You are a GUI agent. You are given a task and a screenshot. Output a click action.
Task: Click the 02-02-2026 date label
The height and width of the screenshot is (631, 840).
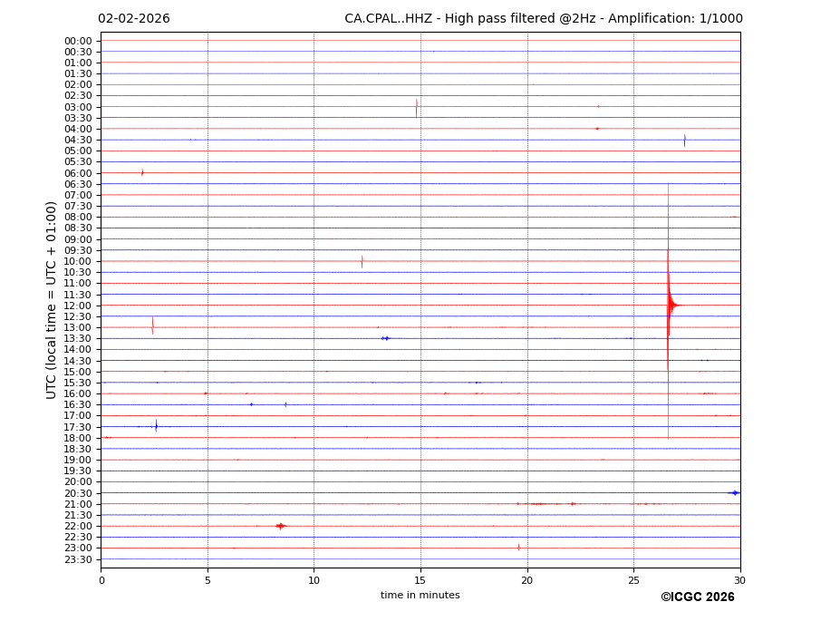(134, 19)
